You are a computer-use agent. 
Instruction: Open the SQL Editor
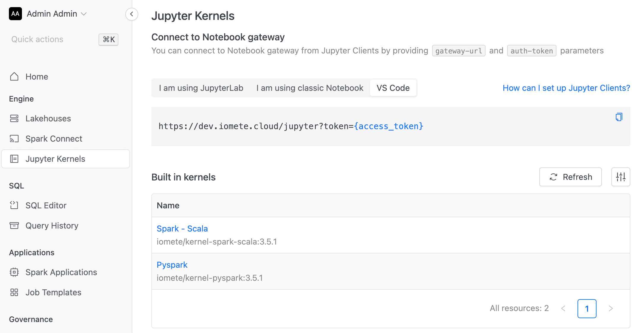point(66,205)
